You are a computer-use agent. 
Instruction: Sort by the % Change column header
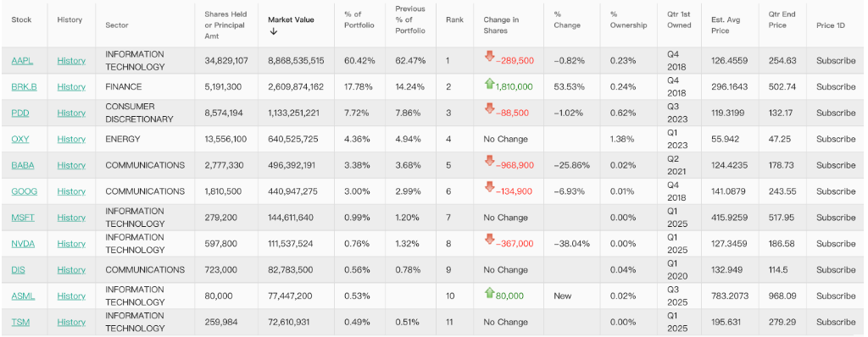[567, 20]
